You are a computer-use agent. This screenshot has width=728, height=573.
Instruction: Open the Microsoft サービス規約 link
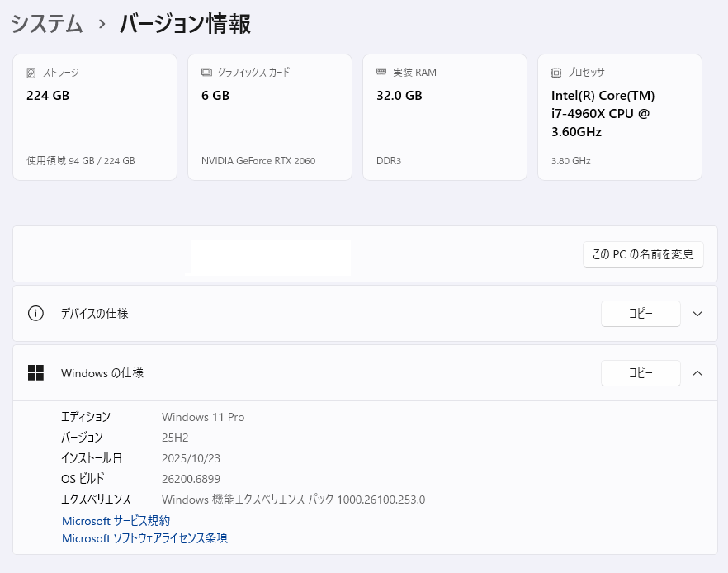pyautogui.click(x=116, y=521)
